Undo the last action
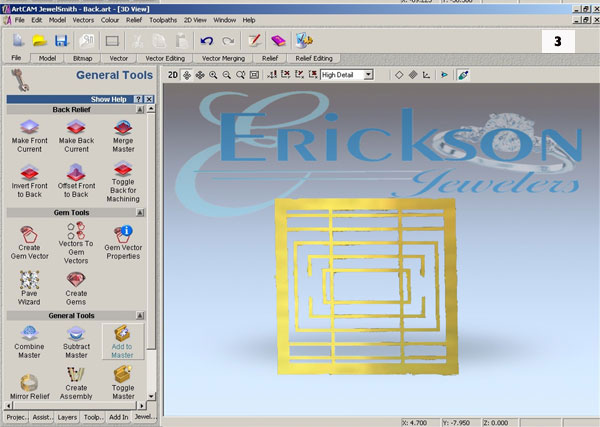 [x=207, y=40]
